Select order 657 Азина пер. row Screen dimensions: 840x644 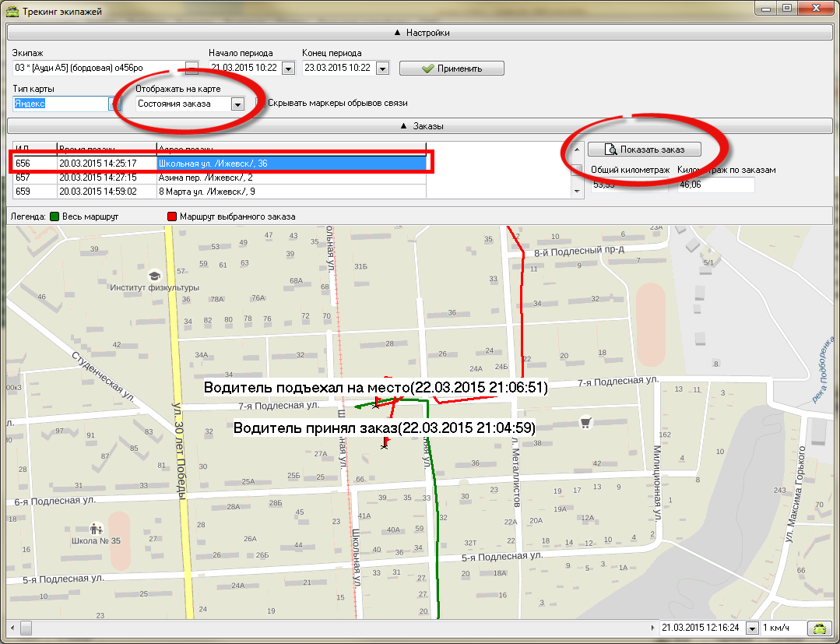coord(218,178)
